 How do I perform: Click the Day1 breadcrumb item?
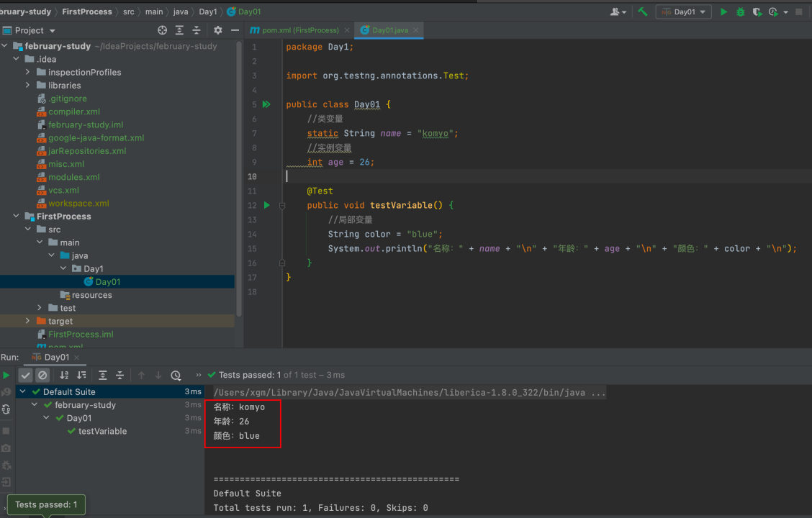pyautogui.click(x=207, y=12)
